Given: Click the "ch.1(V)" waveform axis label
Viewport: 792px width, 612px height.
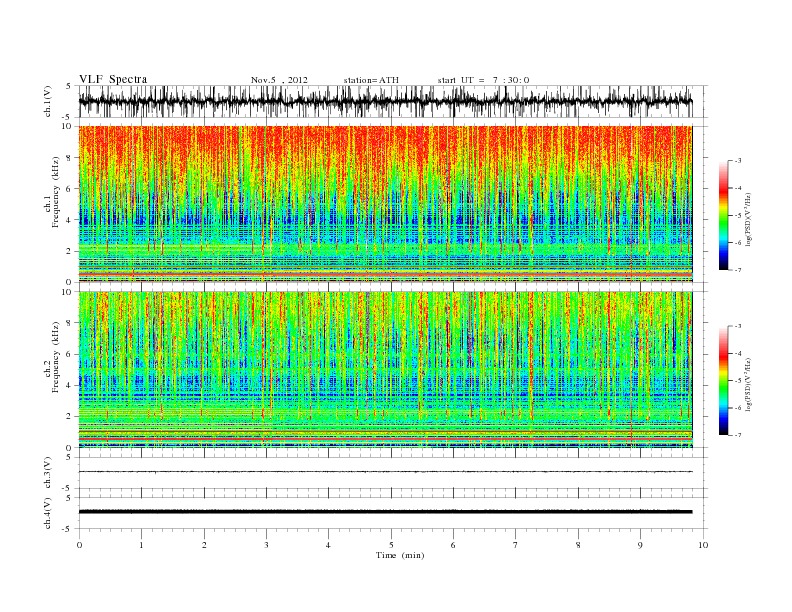Looking at the screenshot, I should (x=48, y=101).
